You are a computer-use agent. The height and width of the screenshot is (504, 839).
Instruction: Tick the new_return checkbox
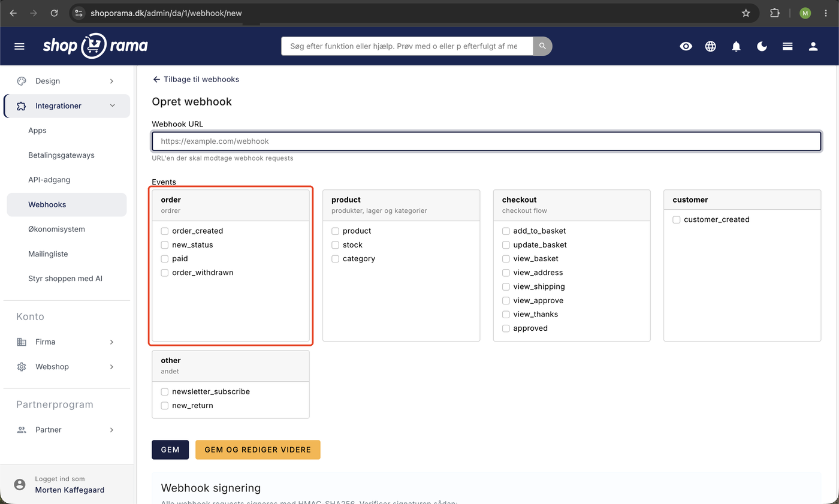point(165,406)
